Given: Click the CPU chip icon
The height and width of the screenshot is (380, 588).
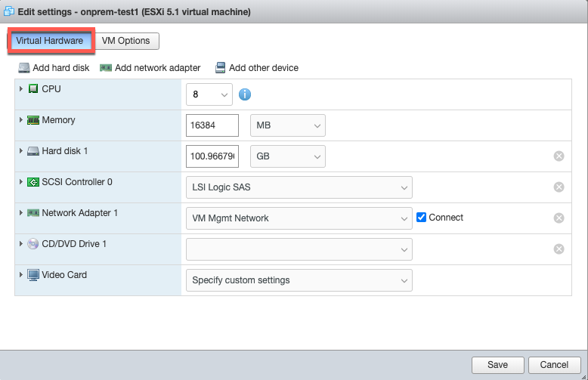Looking at the screenshot, I should tap(33, 89).
